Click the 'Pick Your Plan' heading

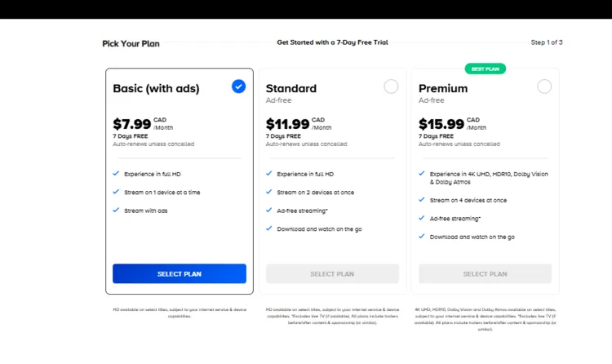(131, 43)
